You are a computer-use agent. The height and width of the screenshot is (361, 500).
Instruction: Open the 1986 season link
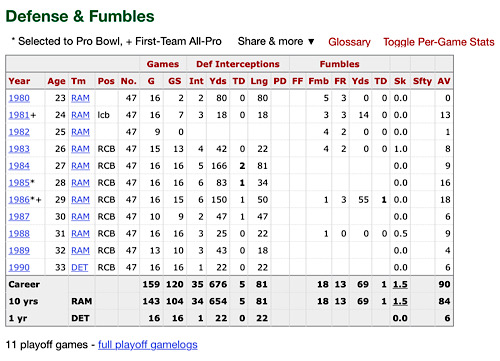(x=19, y=200)
